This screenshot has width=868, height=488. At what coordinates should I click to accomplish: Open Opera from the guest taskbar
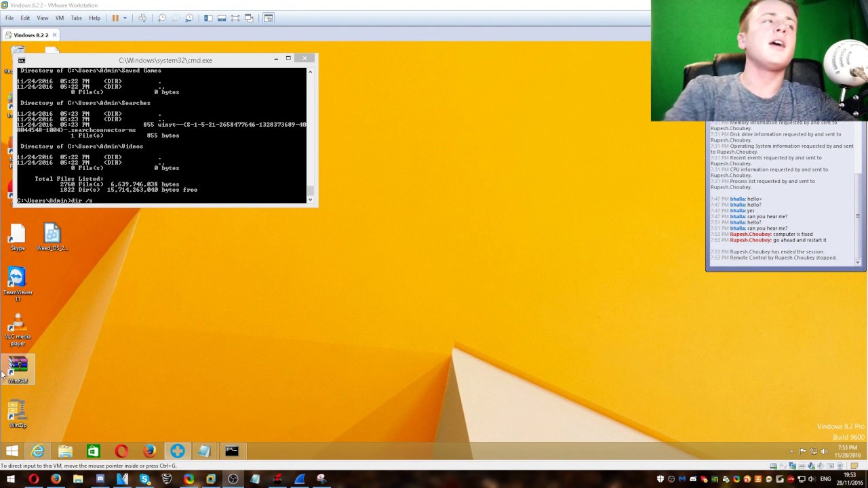(x=121, y=451)
